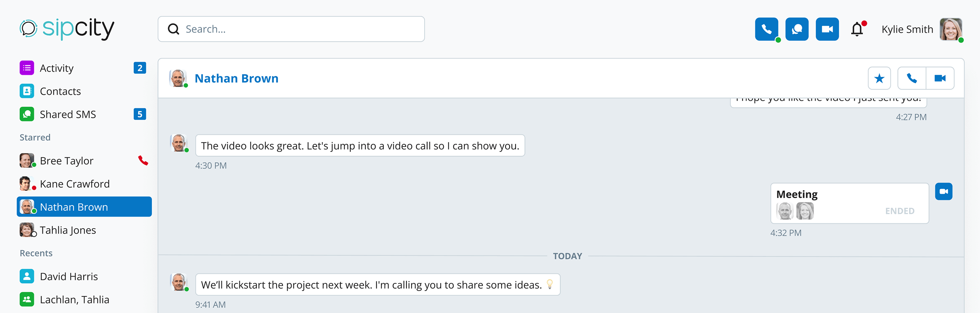
Task: Open the Contacts section
Action: pyautogui.click(x=60, y=91)
